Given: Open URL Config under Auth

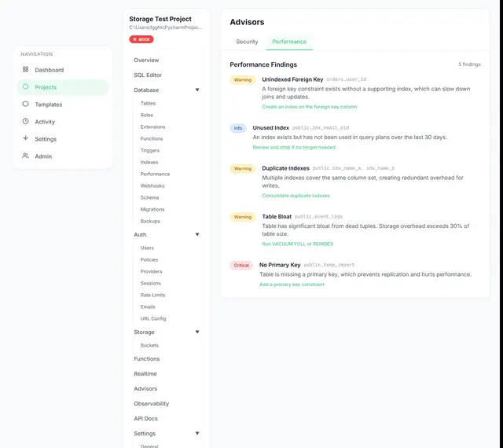Looking at the screenshot, I should [153, 318].
